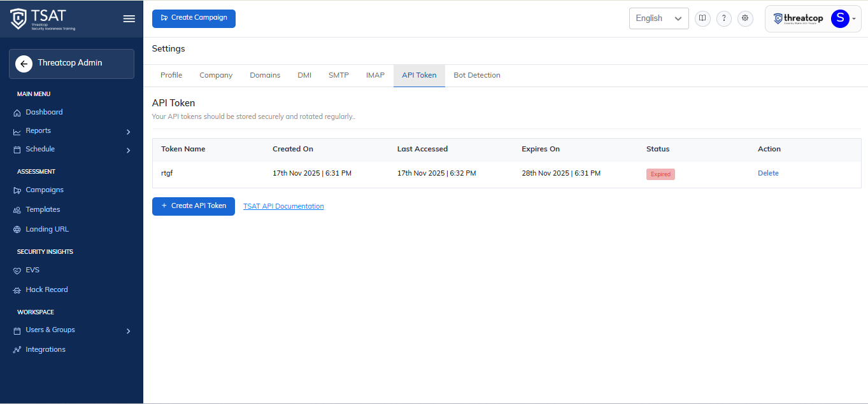Click the Expired status badge
The image size is (868, 404).
click(x=660, y=174)
